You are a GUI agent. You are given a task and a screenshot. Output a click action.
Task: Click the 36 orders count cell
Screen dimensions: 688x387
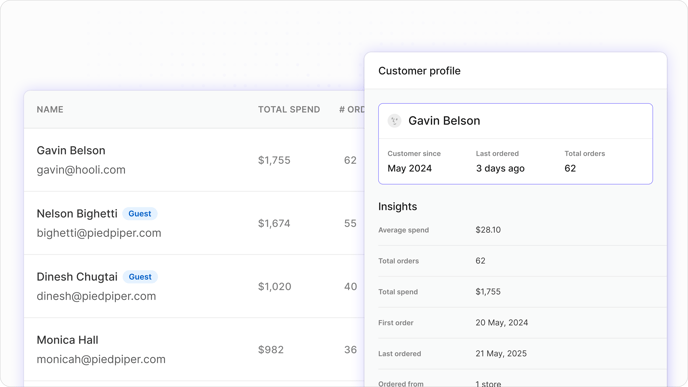click(x=350, y=350)
